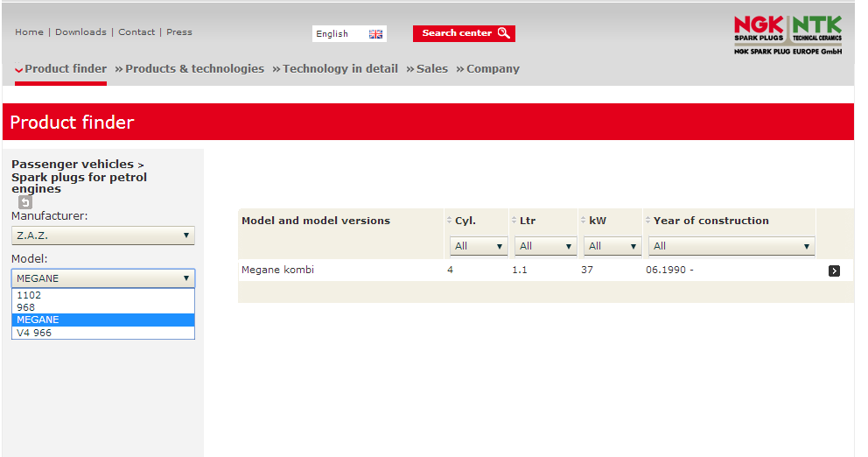Select 968 from the model options

(x=26, y=308)
